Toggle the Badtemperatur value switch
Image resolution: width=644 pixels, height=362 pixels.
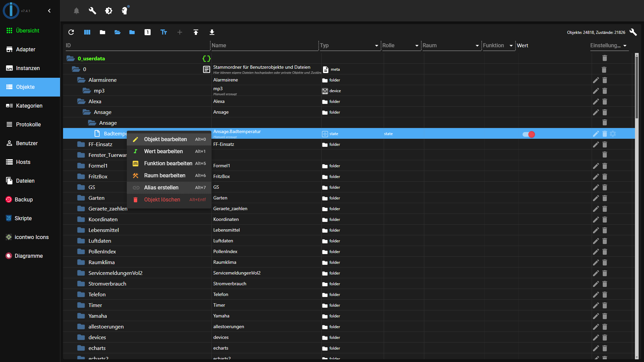tap(529, 134)
